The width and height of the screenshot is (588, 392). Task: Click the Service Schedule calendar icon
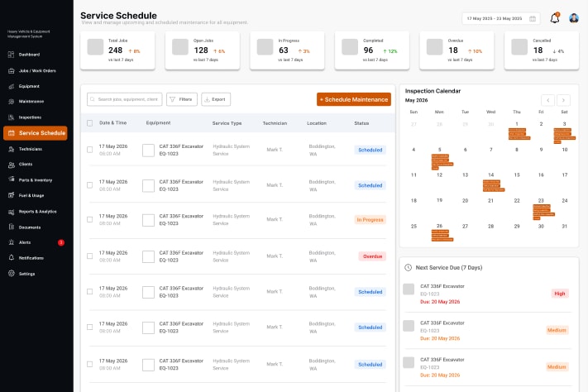(x=12, y=133)
